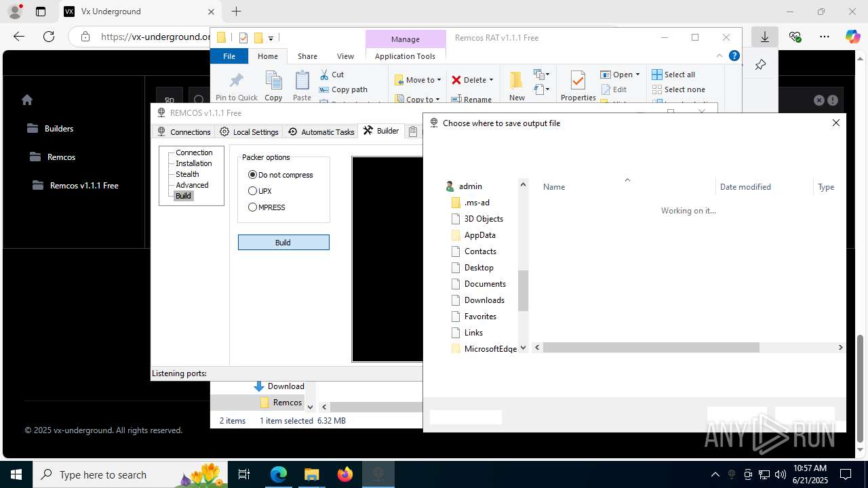868x488 pixels.
Task: Choose the Do not compress packer option
Action: click(281, 175)
